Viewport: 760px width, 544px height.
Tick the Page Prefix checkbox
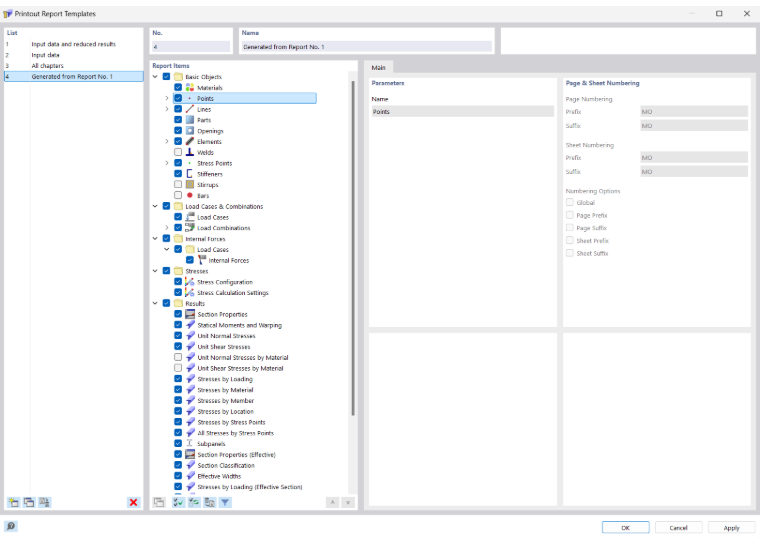pos(570,215)
